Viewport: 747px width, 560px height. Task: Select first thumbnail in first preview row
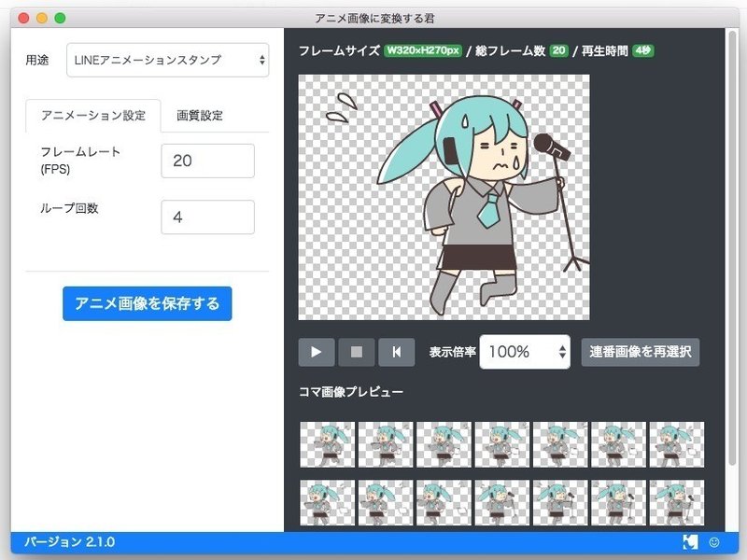pos(328,444)
